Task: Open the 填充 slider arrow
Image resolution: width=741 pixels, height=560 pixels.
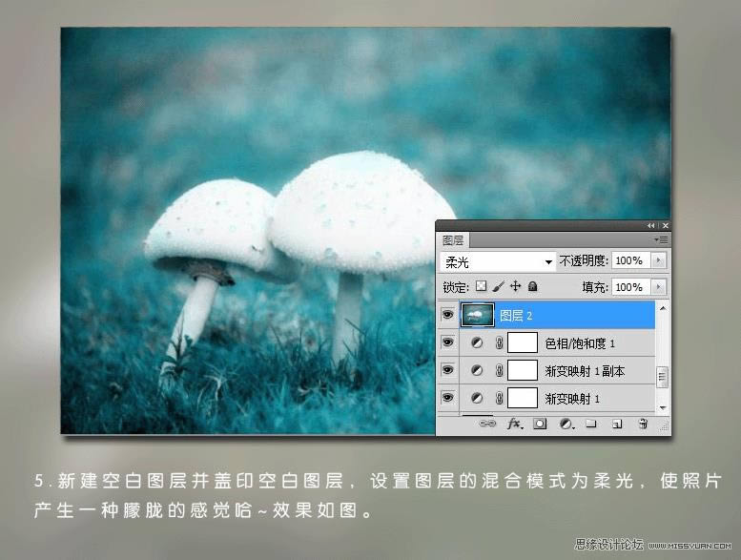Action: [658, 287]
